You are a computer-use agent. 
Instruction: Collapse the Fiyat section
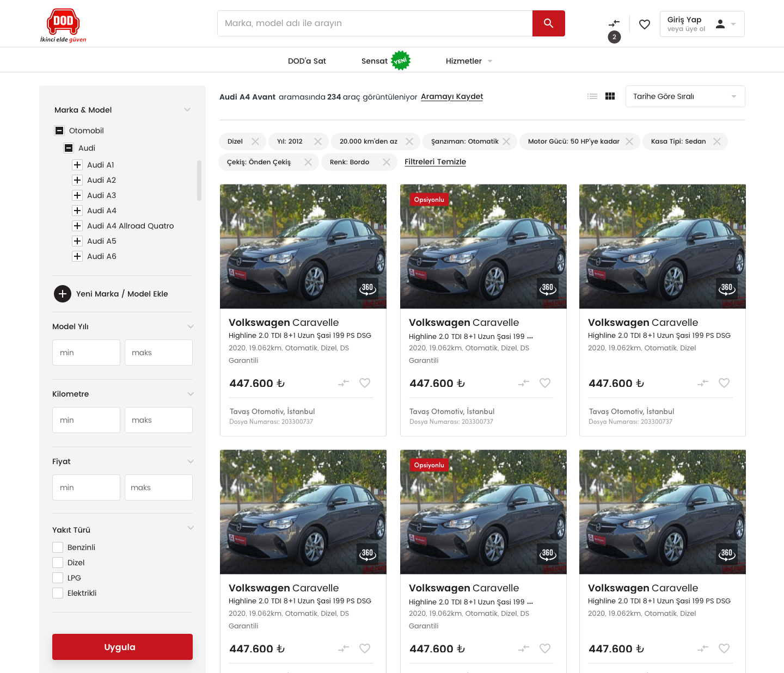pos(191,461)
